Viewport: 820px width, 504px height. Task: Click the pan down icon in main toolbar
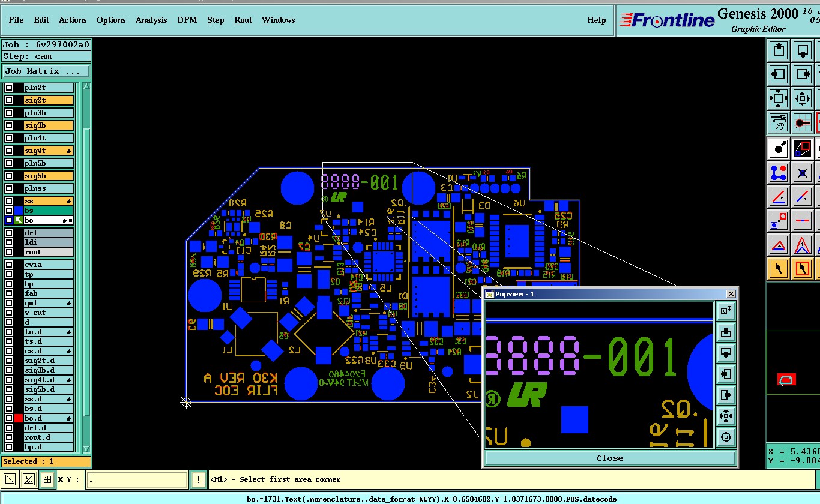803,50
